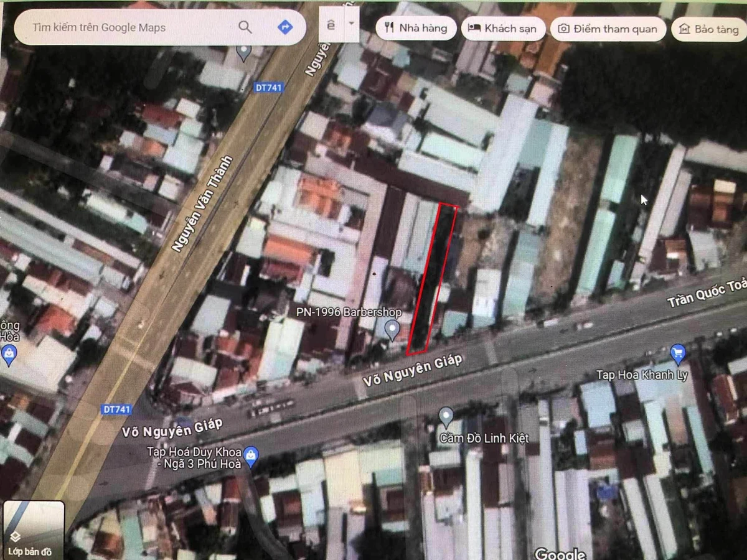Open the Cầm Đồ Linh Kiệt map pin
The image size is (747, 560).
coord(445,416)
